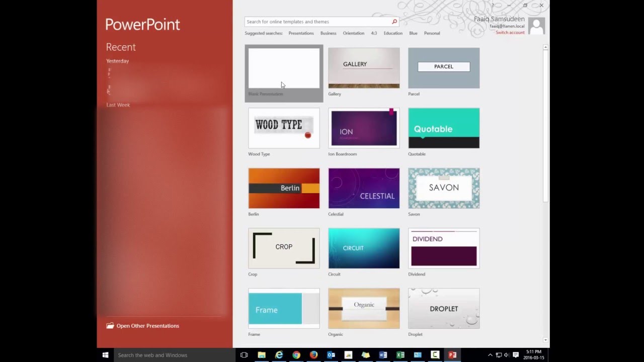Choose the Blank Presentation template
644x362 pixels.
[284, 73]
